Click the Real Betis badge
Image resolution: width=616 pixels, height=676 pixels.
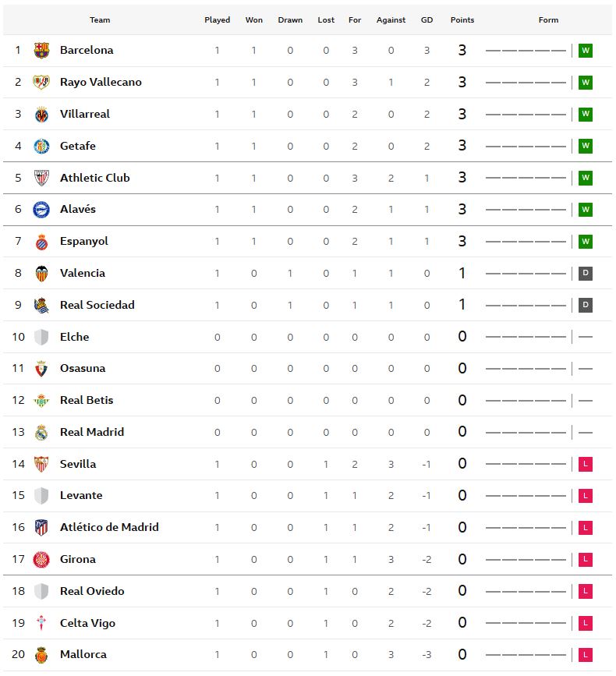click(x=41, y=401)
